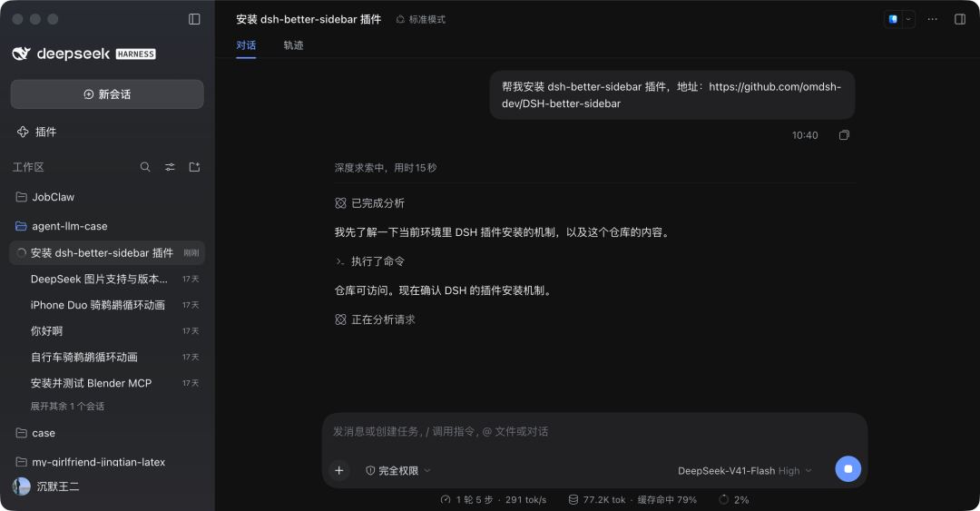Screen dimensions: 980x511
Task: Open iPhone Duo 骑鹅绷循环动画 conversation
Action: point(107,305)
